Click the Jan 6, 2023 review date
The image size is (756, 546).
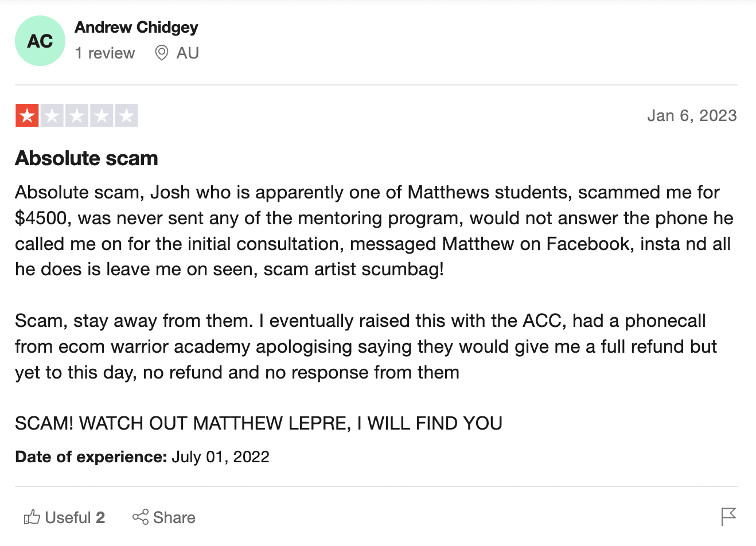pyautogui.click(x=692, y=116)
